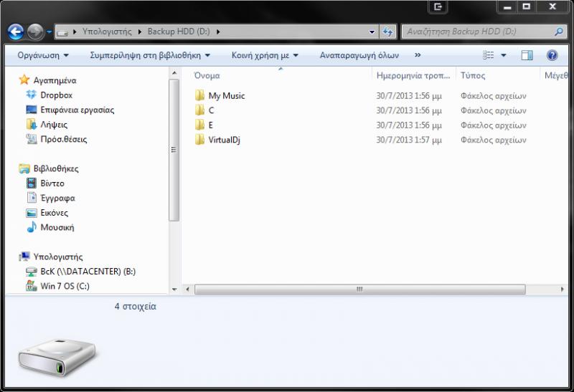Open the Βίντεο library

(52, 183)
